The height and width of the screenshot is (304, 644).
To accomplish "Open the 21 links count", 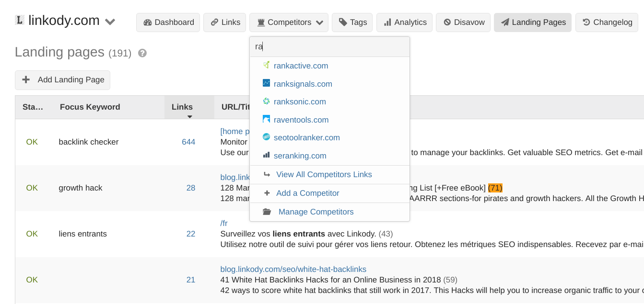I will 191,280.
